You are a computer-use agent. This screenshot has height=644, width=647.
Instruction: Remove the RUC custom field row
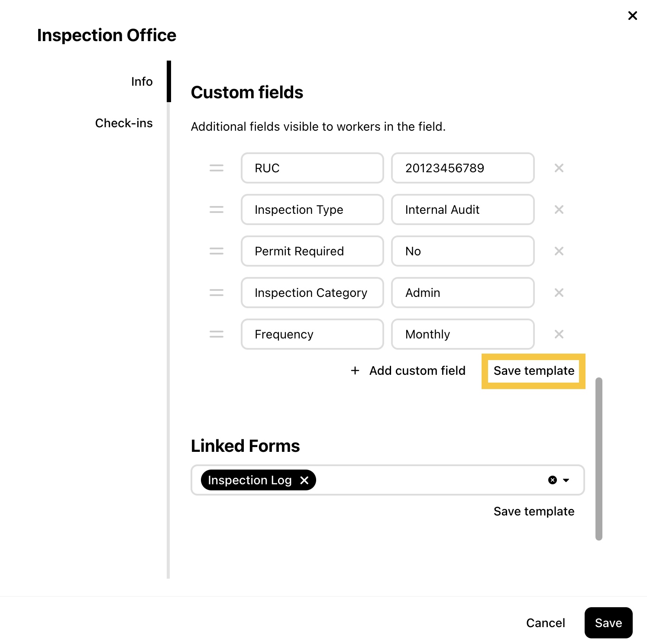tap(559, 168)
